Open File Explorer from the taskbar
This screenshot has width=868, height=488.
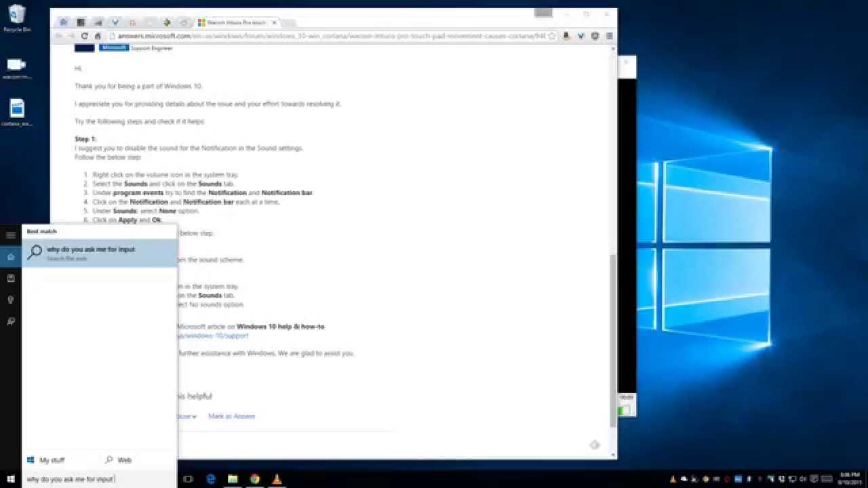coord(233,479)
